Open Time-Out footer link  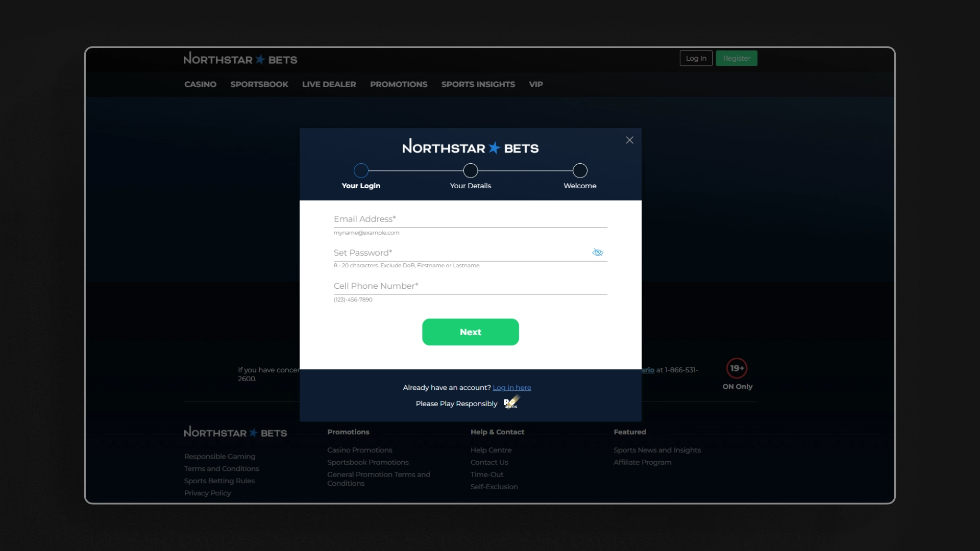(x=487, y=475)
